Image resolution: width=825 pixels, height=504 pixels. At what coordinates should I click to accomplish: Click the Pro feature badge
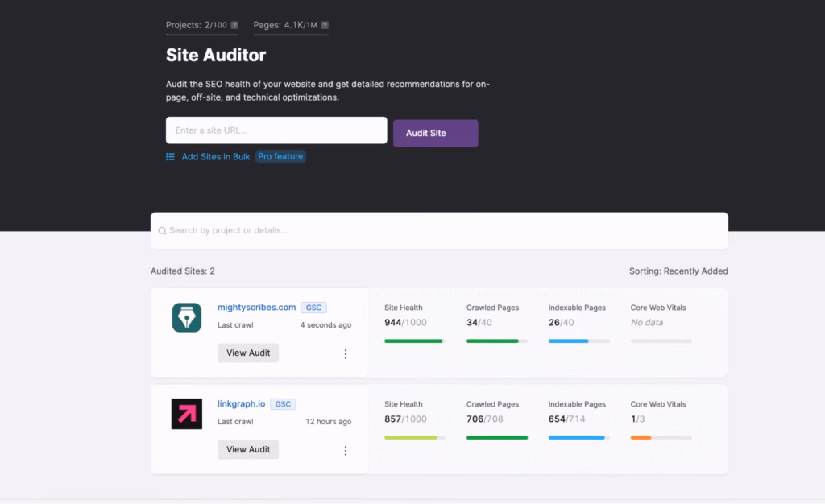(x=280, y=156)
